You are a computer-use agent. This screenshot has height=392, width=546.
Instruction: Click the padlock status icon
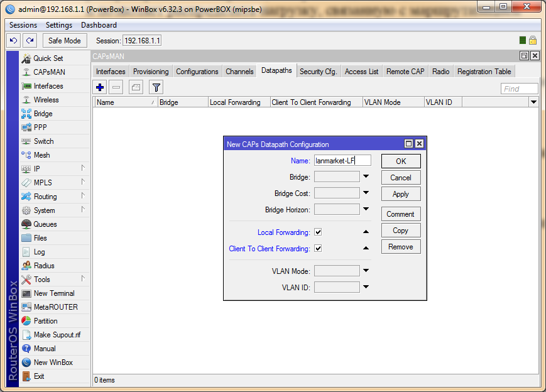(533, 40)
